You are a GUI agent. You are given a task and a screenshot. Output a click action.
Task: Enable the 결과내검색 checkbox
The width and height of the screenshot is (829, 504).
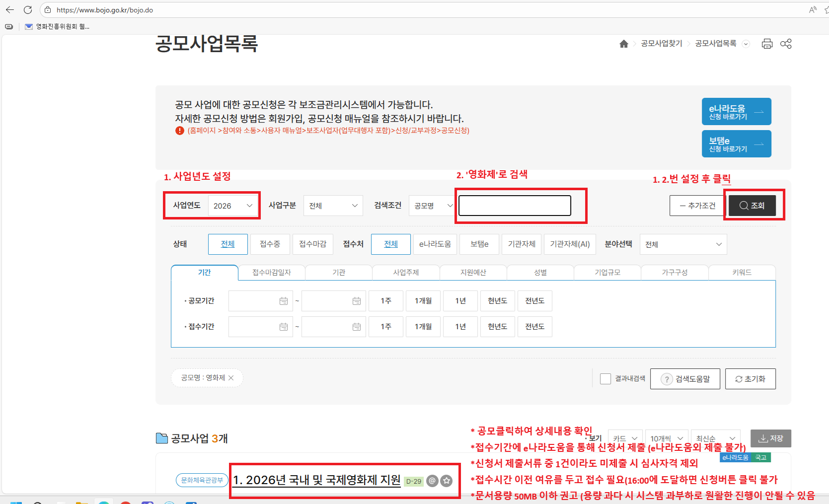[605, 379]
